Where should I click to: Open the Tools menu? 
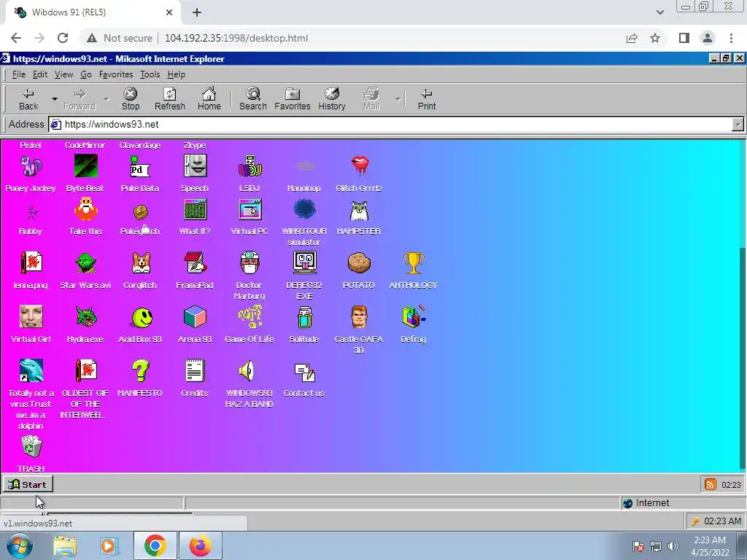click(150, 74)
